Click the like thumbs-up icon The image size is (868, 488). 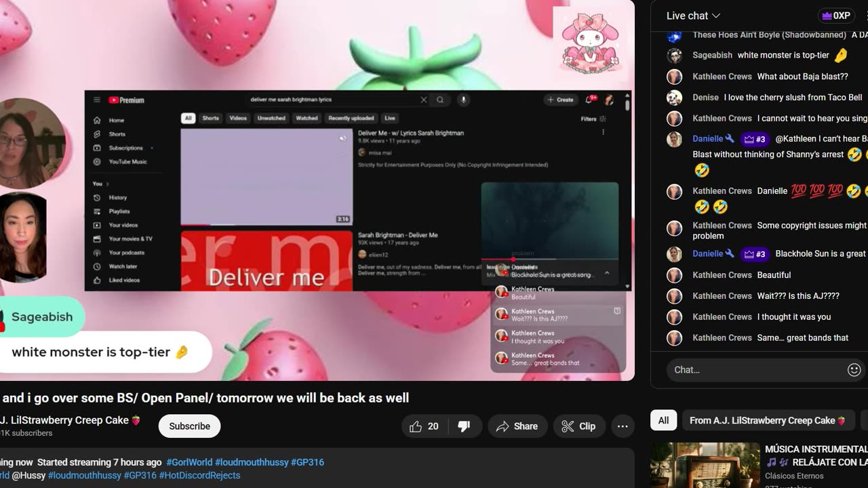(416, 426)
